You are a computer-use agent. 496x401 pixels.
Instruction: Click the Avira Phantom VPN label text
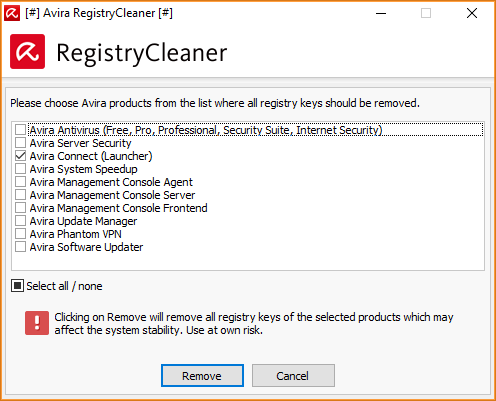point(76,234)
